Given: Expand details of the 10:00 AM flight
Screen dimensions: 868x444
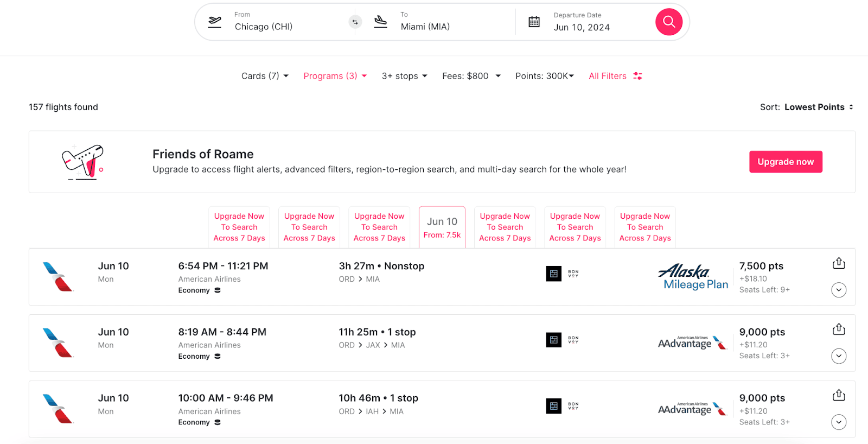Looking at the screenshot, I should [x=839, y=422].
